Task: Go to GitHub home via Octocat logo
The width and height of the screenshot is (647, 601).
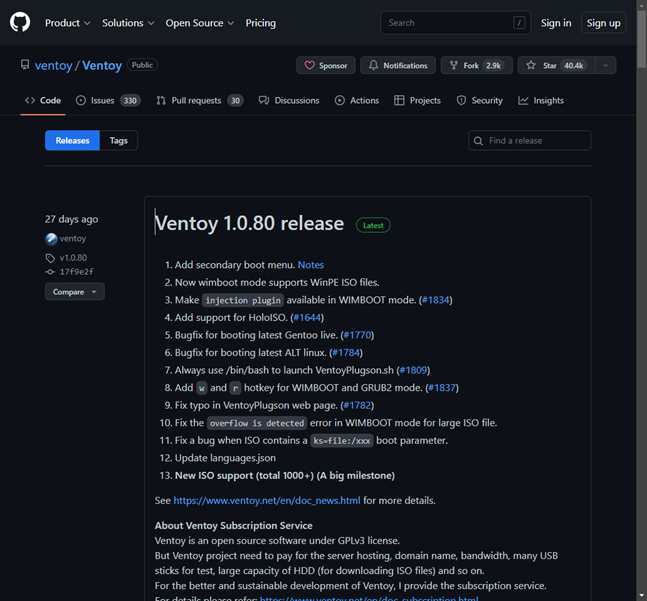Action: (20, 22)
